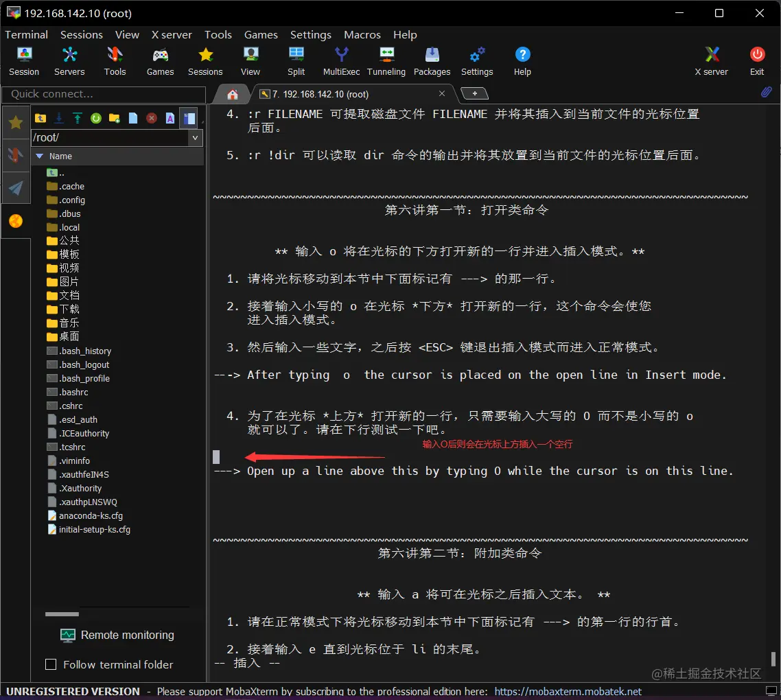Click the Name column sort arrow
The height and width of the screenshot is (700, 781).
[40, 156]
